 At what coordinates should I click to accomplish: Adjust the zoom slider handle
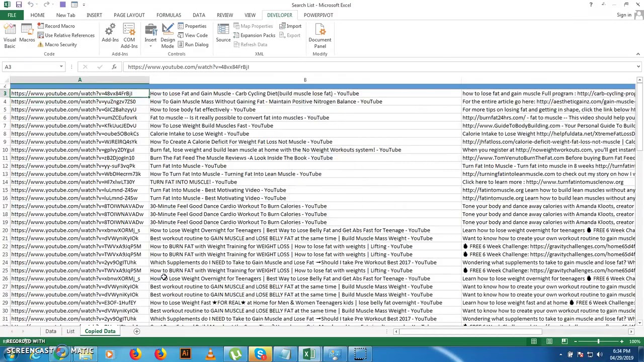[598, 341]
